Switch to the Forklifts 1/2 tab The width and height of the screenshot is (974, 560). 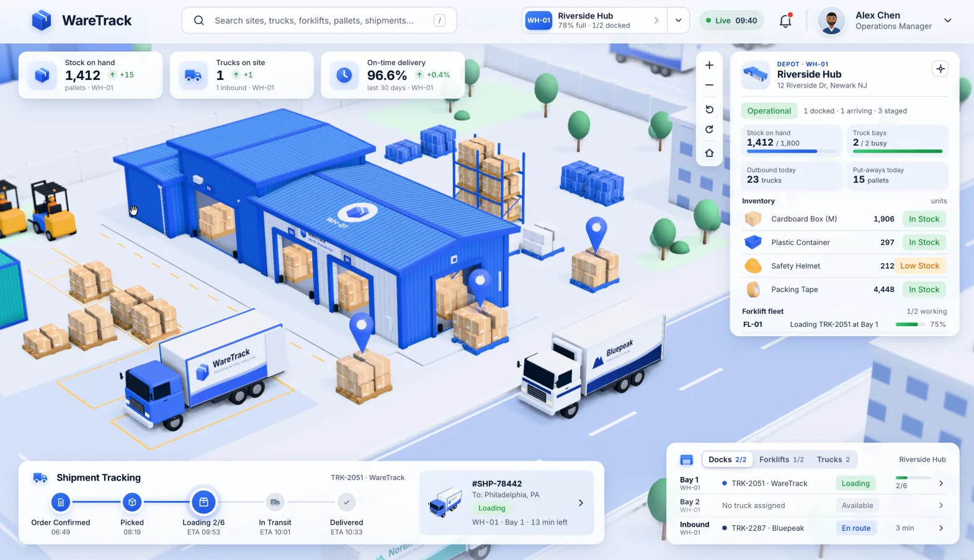click(x=781, y=460)
